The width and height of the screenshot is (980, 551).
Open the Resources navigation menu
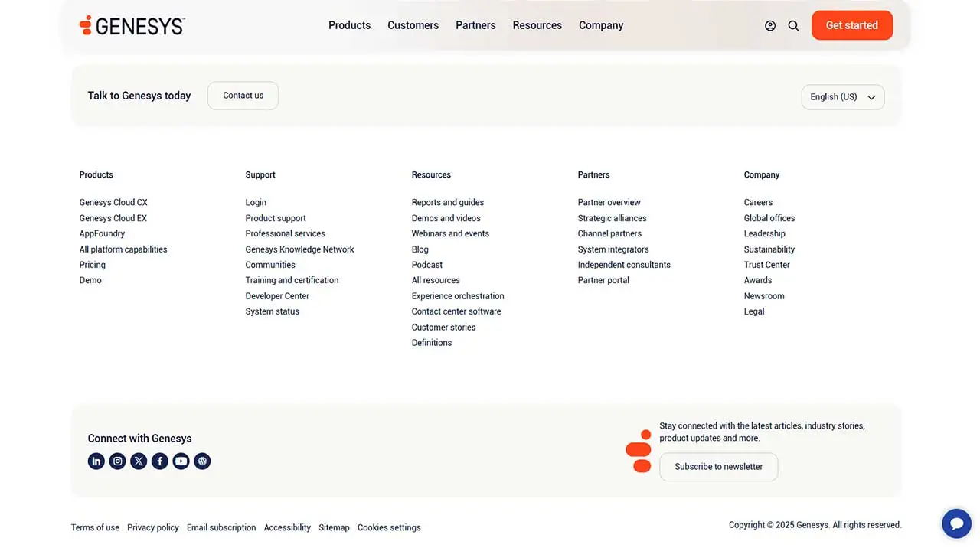coord(537,25)
